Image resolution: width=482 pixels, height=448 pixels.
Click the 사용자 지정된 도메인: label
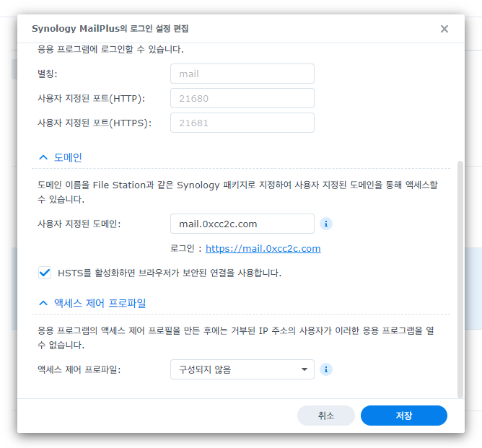coord(79,224)
